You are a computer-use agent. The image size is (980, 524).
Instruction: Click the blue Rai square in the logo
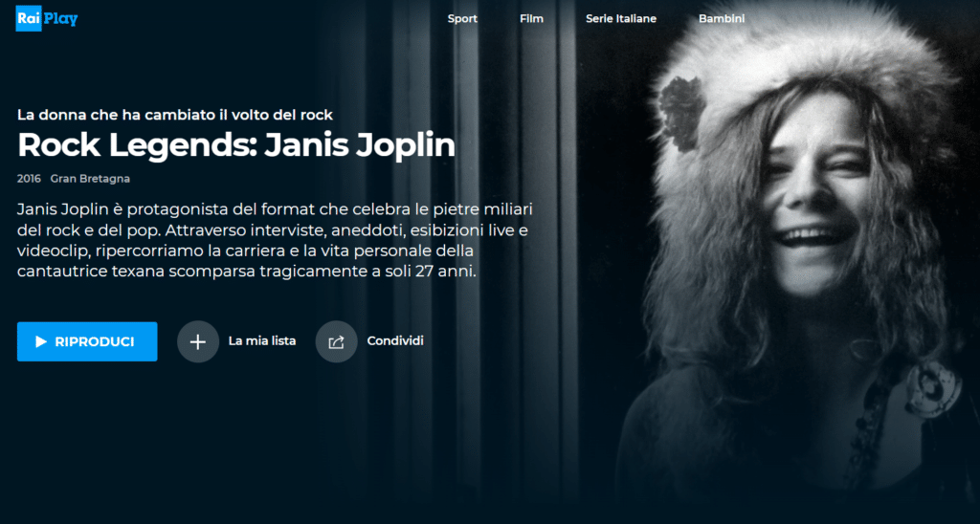coord(29,19)
